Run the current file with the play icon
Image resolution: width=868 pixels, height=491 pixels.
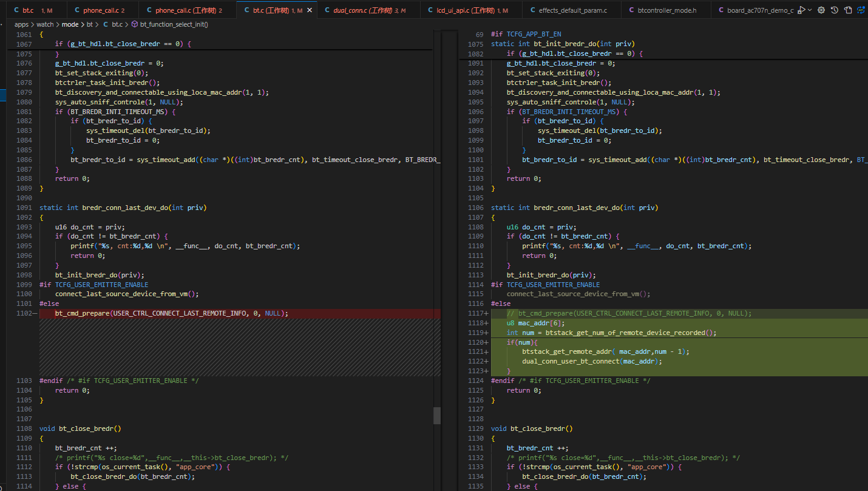[802, 10]
